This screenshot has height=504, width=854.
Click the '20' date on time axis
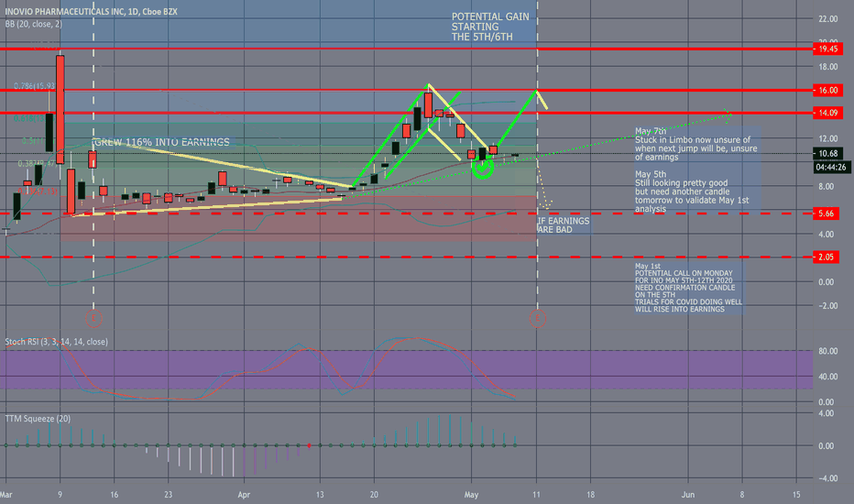[x=374, y=495]
